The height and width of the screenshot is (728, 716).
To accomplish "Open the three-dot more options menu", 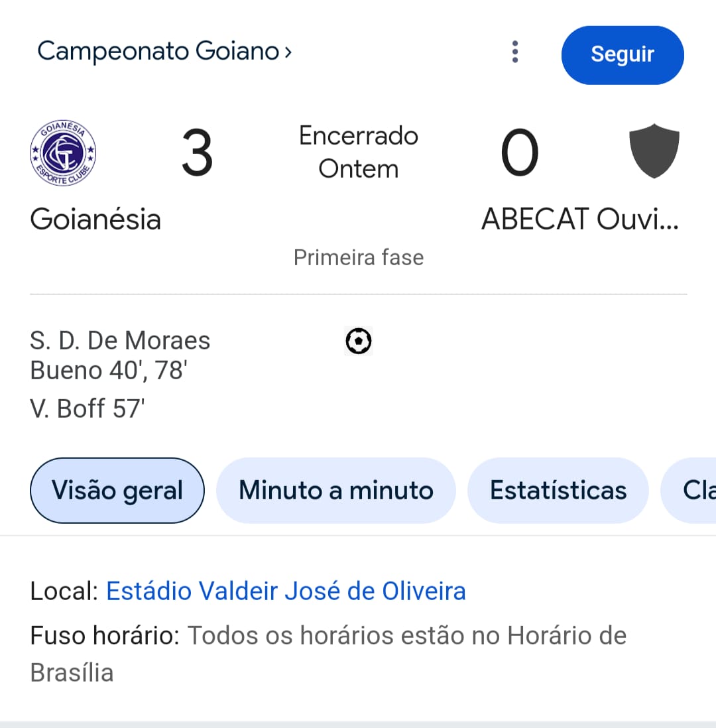I will 515,52.
